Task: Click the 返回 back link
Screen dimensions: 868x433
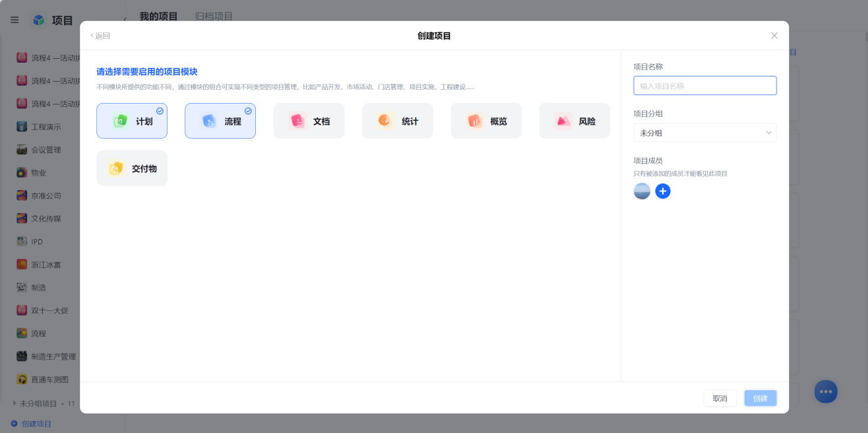Action: pyautogui.click(x=100, y=36)
